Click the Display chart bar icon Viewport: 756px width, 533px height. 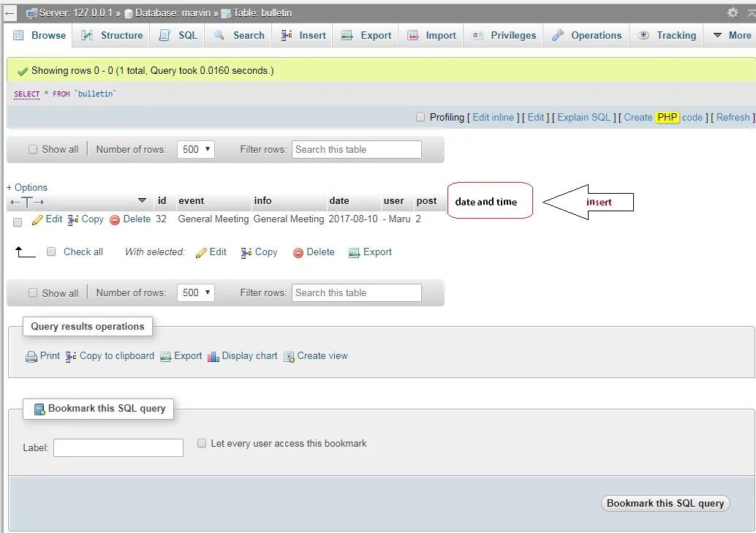click(213, 357)
